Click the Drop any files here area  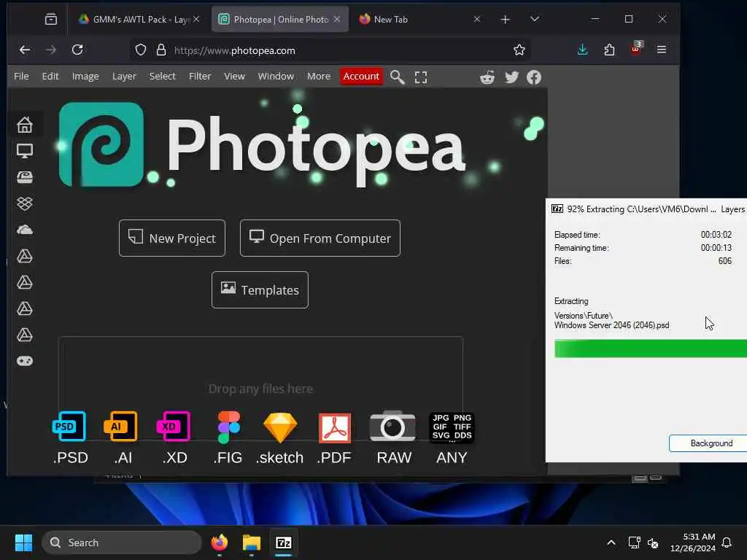click(260, 389)
